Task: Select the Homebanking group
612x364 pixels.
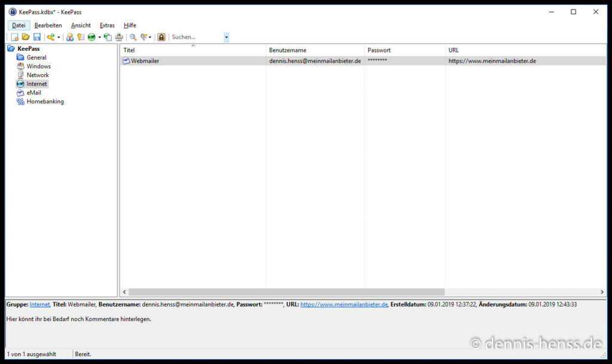Action: point(45,102)
